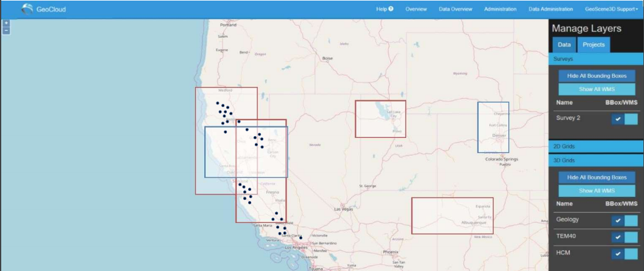Click the Manage Layers panel title
The width and height of the screenshot is (644, 271).
point(586,29)
